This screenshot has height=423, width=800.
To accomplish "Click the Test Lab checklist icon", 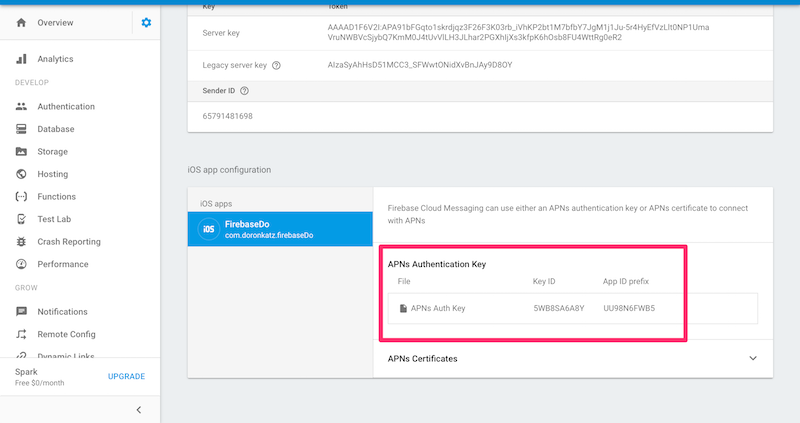I will tap(21, 219).
